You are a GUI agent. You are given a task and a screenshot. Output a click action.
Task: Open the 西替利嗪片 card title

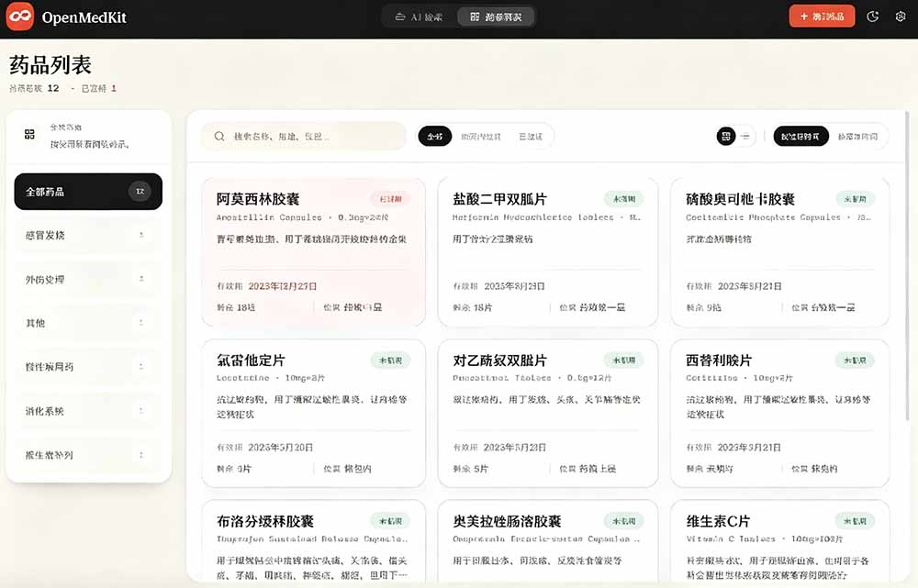pyautogui.click(x=719, y=360)
